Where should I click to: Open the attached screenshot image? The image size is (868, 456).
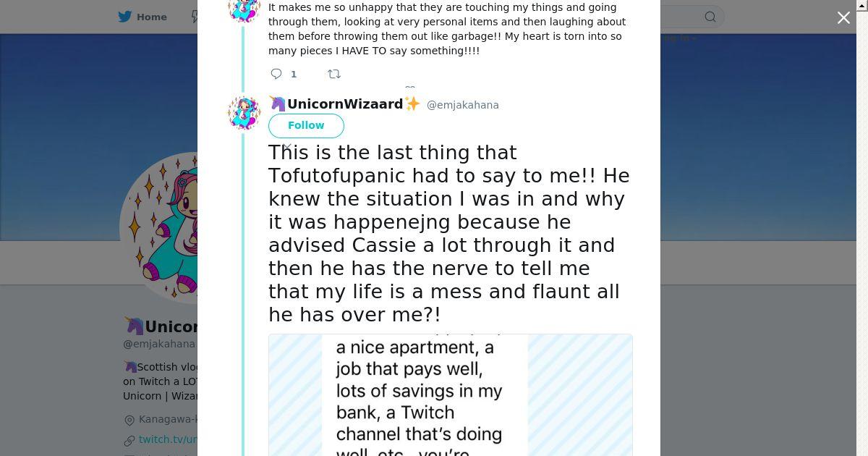(x=450, y=394)
